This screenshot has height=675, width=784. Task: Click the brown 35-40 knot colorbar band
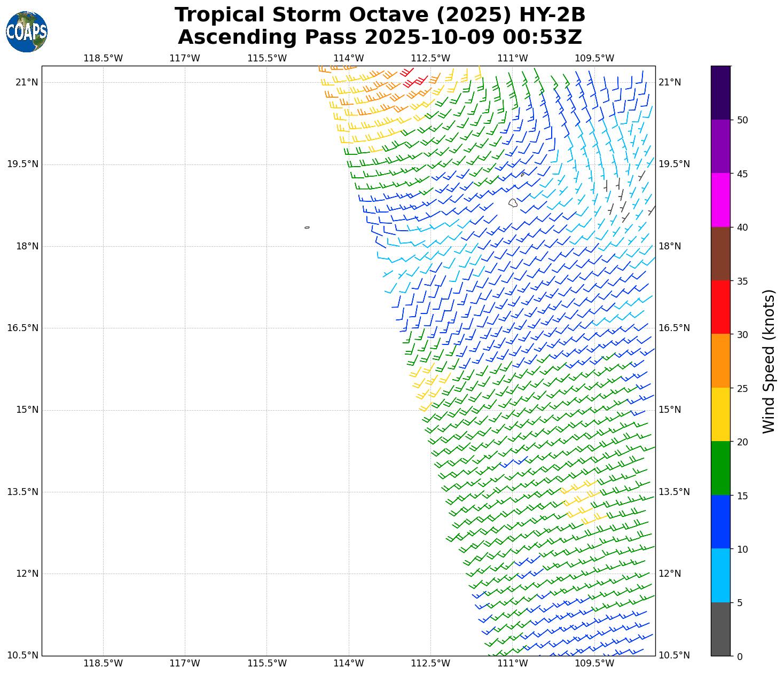coord(720,254)
